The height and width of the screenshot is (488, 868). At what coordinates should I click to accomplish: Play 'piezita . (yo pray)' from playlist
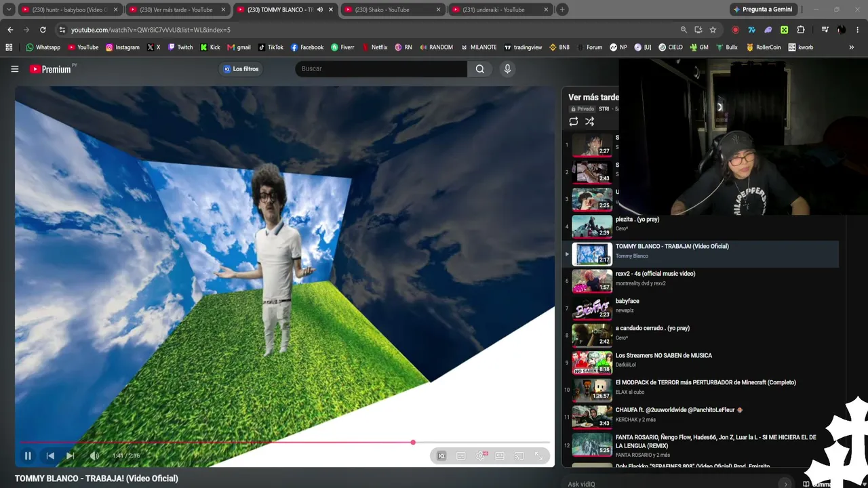(637, 220)
